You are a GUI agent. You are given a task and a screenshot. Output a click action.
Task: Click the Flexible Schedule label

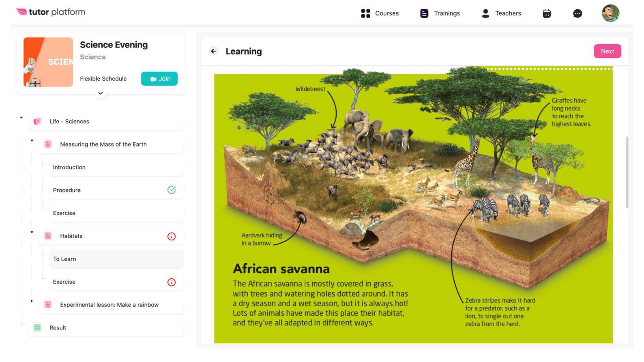[x=103, y=79]
